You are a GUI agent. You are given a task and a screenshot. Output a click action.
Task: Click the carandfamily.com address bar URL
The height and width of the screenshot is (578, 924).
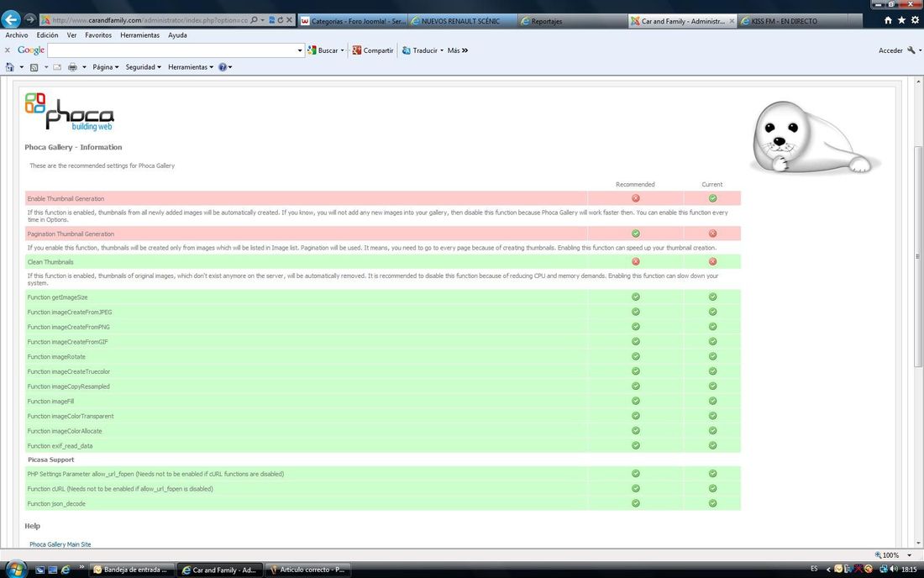[x=149, y=20]
